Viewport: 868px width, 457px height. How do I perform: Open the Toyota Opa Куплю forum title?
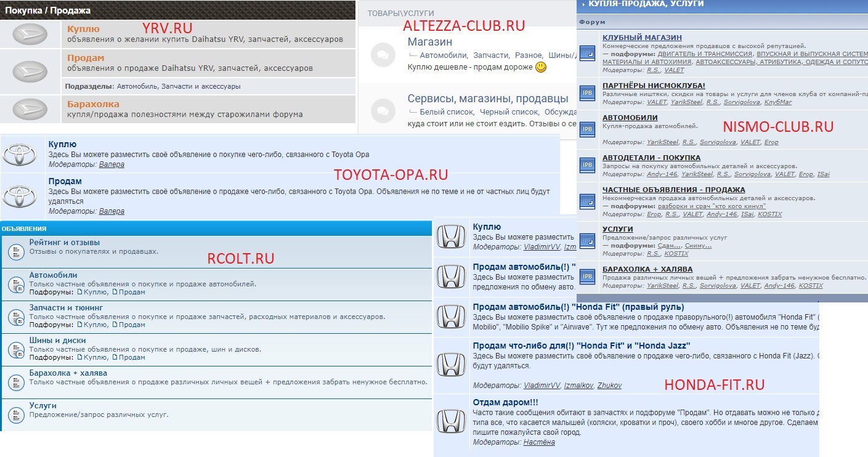coord(62,145)
